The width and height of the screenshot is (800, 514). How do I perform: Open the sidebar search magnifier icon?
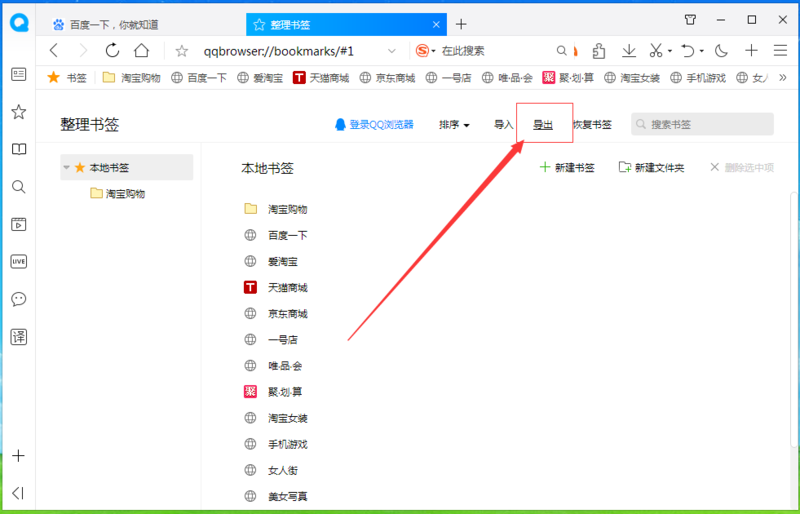point(19,187)
